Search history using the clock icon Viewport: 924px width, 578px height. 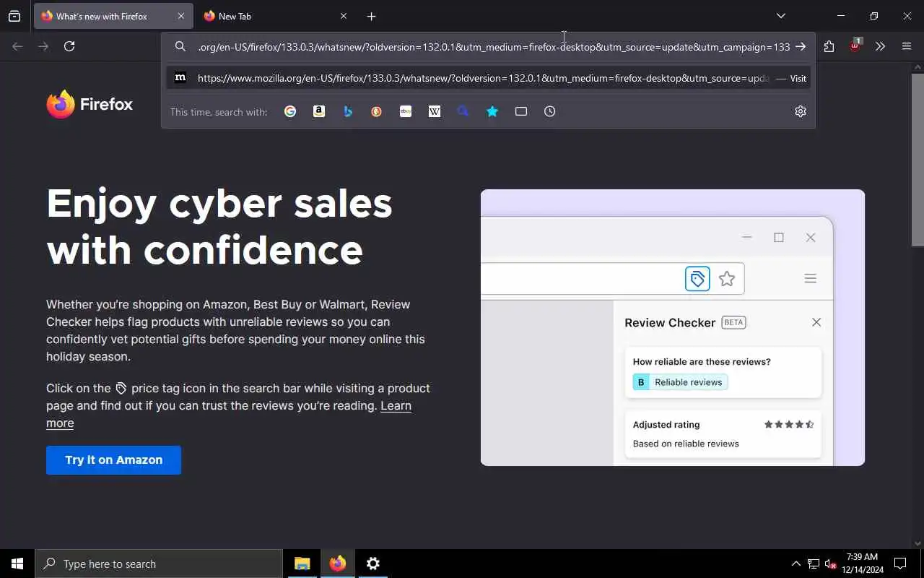550,111
